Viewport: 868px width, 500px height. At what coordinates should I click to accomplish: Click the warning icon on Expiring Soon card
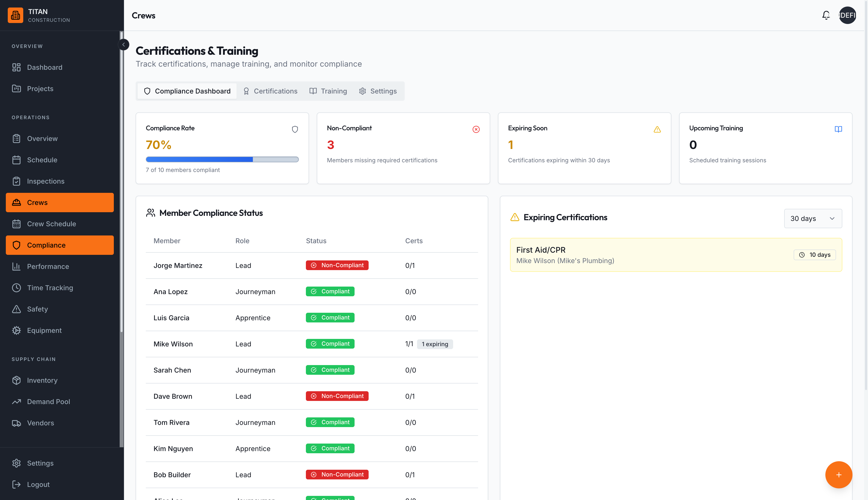[657, 129]
